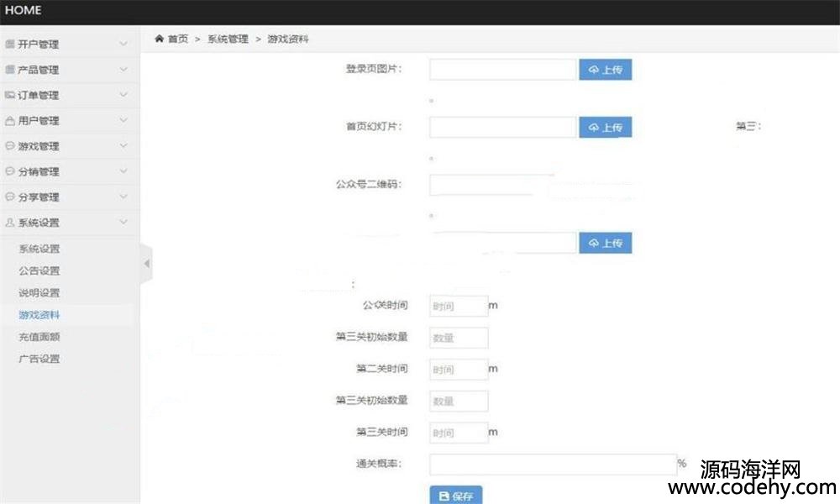Image resolution: width=840 pixels, height=504 pixels.
Task: Open the 系统设置 submenu item
Action: [x=39, y=249]
